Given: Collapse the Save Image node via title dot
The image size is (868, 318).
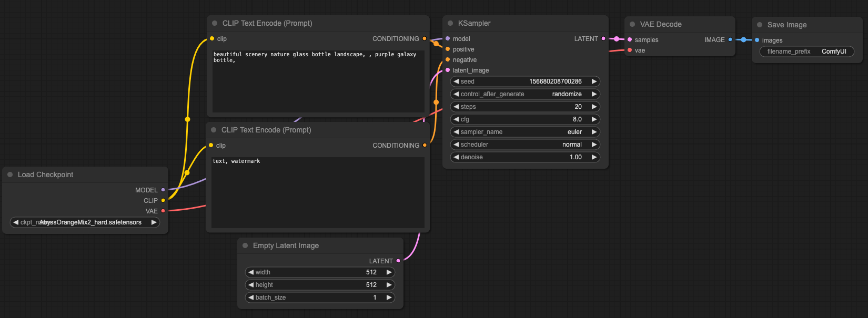Looking at the screenshot, I should 760,25.
